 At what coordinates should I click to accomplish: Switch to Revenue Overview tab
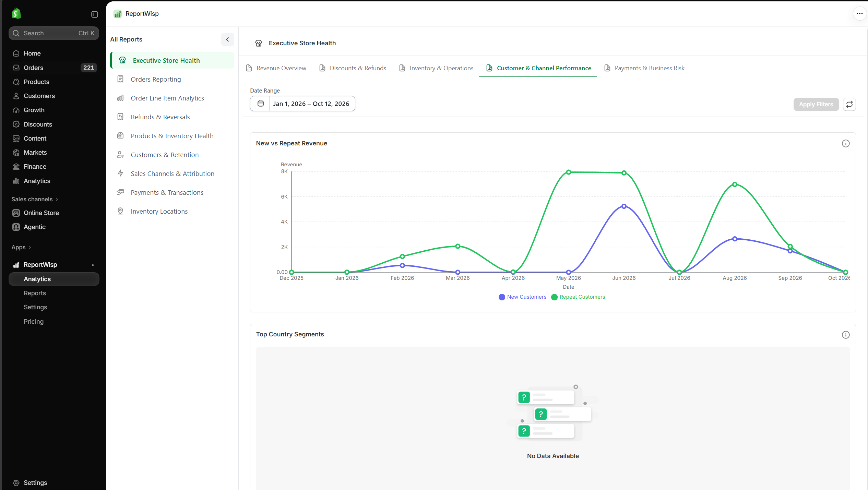click(276, 68)
